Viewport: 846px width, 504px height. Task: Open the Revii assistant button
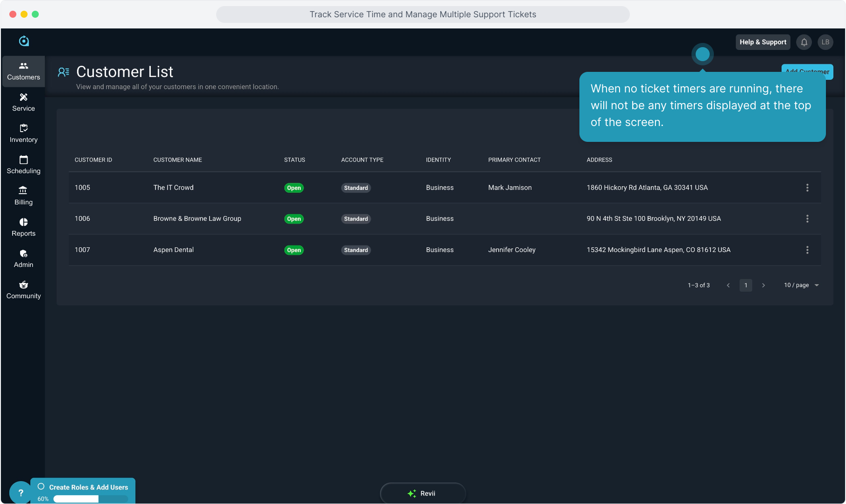click(x=423, y=493)
